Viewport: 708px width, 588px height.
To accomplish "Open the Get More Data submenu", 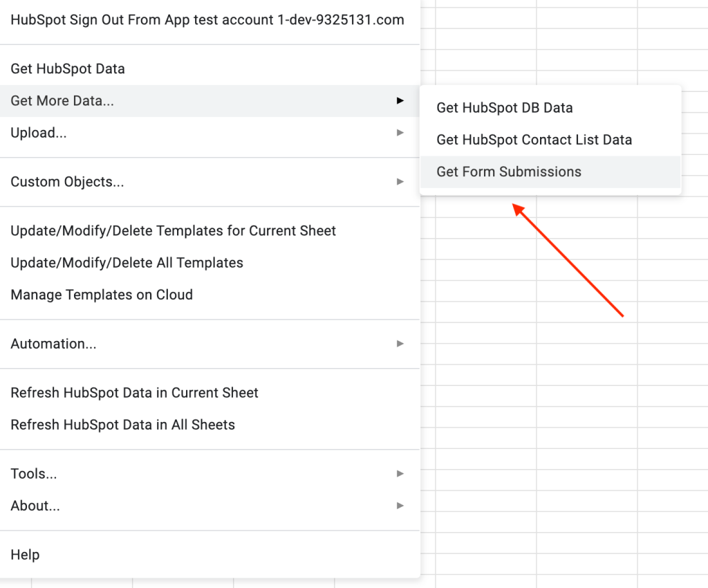I will [x=62, y=101].
